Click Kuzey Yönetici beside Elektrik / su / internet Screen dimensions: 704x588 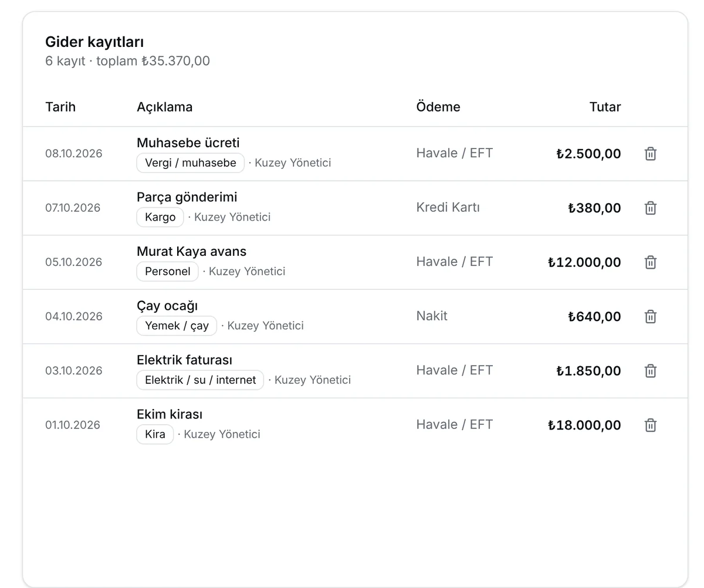click(313, 380)
